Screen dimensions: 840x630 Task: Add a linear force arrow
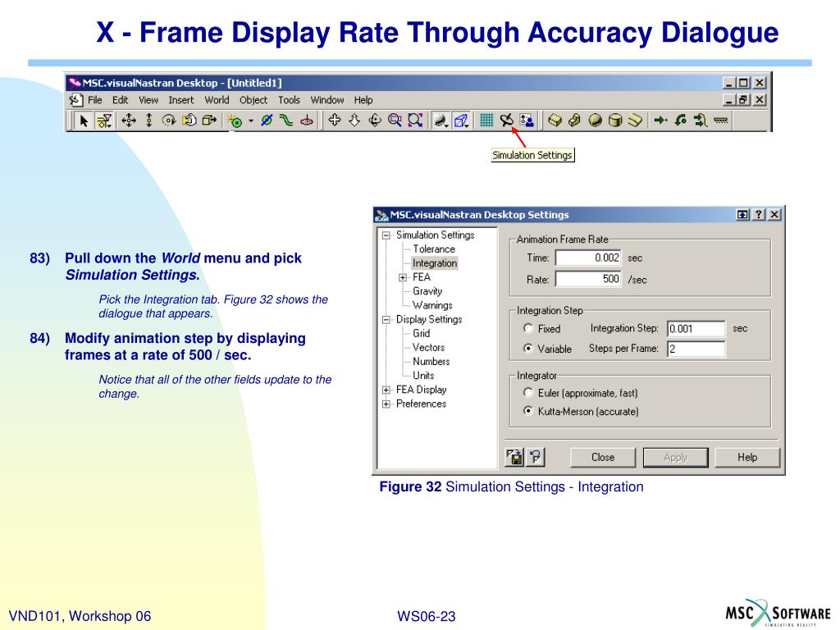(660, 121)
